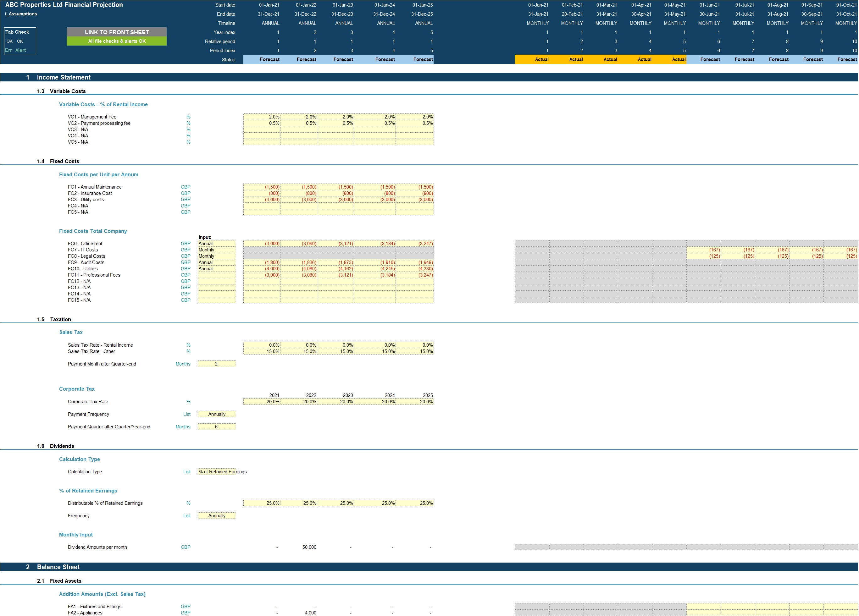The image size is (859, 616).
Task: Select empty FC4 2022 input cell
Action: (x=299, y=206)
